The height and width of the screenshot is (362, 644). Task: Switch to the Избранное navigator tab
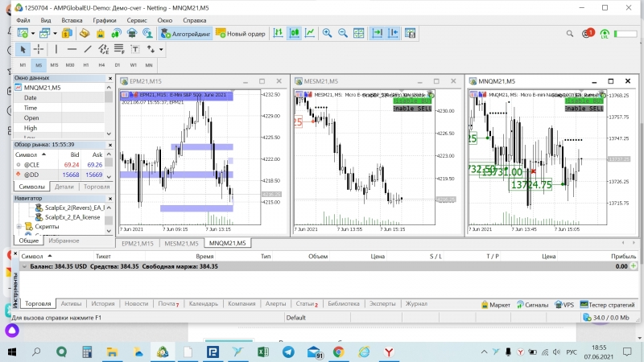pos(64,241)
